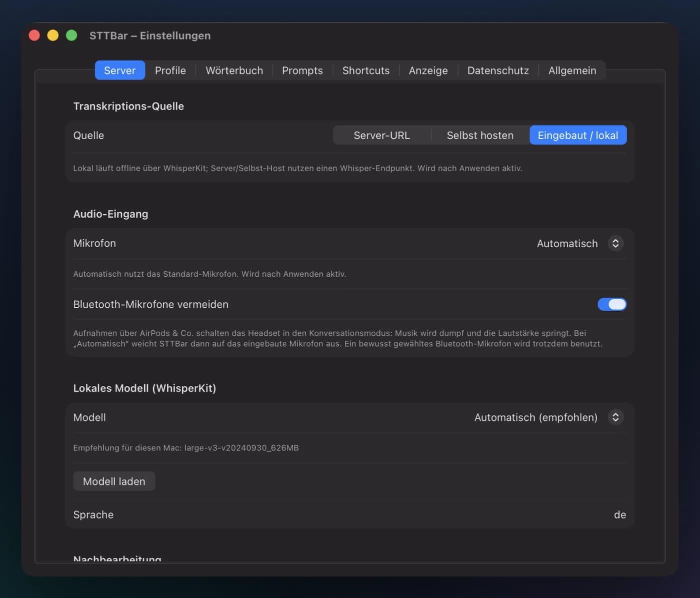Viewport: 700px width, 598px height.
Task: Click the Bluetooth-Mikrofone vermeiden label
Action: [x=151, y=304]
